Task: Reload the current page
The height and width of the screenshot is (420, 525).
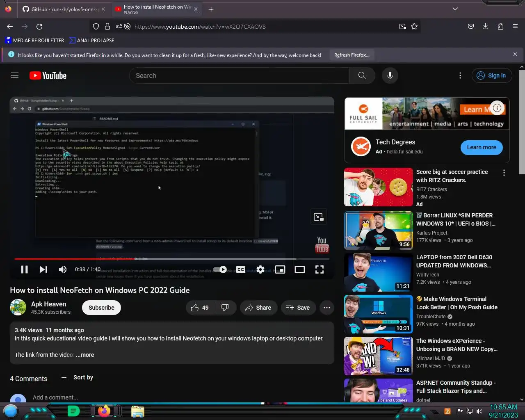Action: click(39, 26)
